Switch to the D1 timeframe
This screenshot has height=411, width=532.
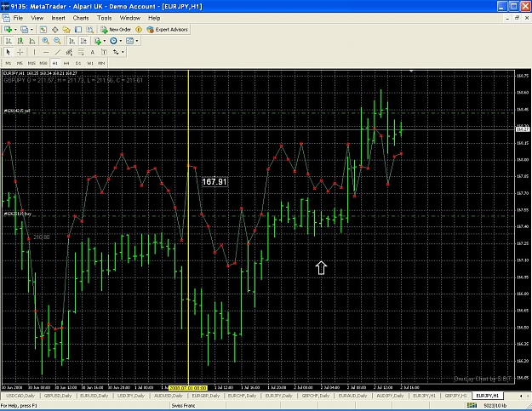[x=78, y=63]
